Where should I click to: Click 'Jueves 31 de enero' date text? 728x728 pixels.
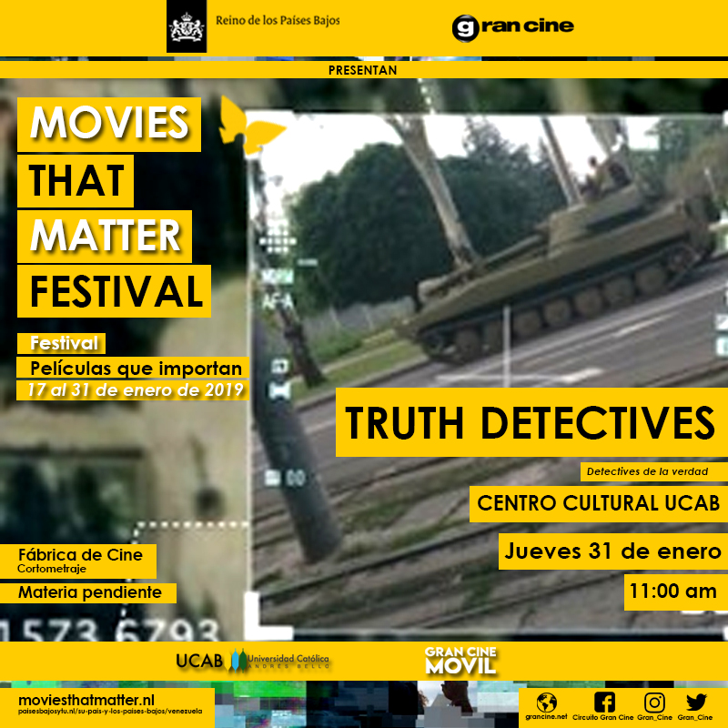tap(612, 551)
